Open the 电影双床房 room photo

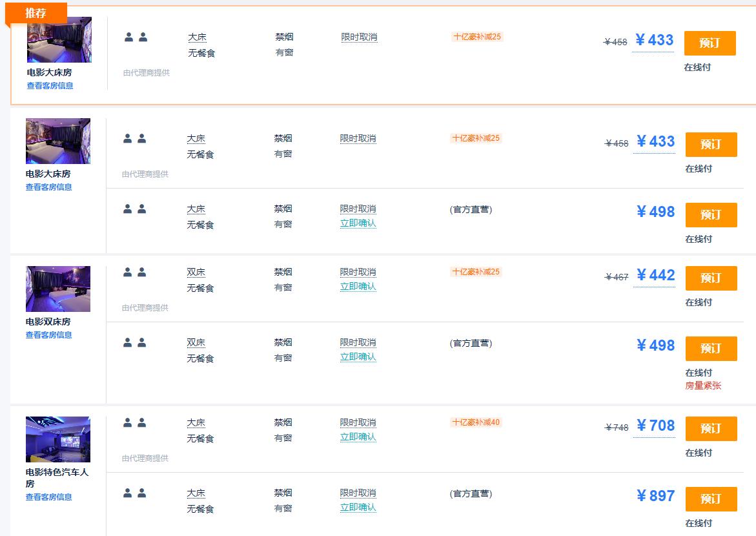point(58,289)
